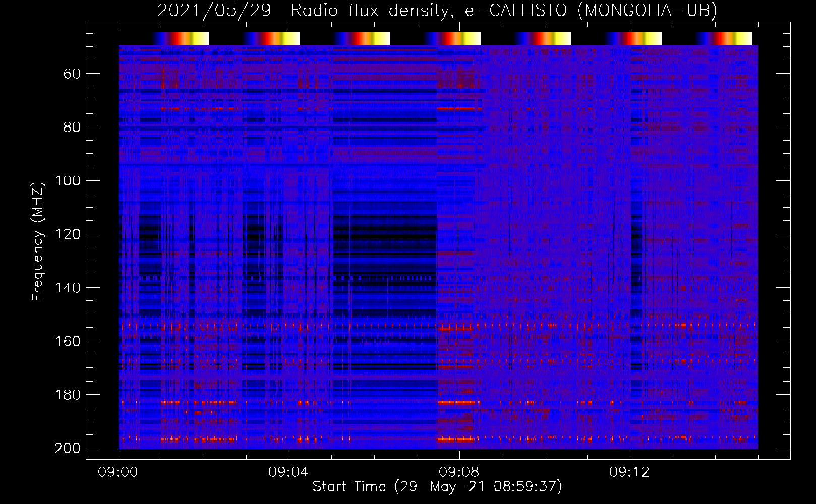Click the 09:12 time tick label
The height and width of the screenshot is (504, 816).
[629, 472]
